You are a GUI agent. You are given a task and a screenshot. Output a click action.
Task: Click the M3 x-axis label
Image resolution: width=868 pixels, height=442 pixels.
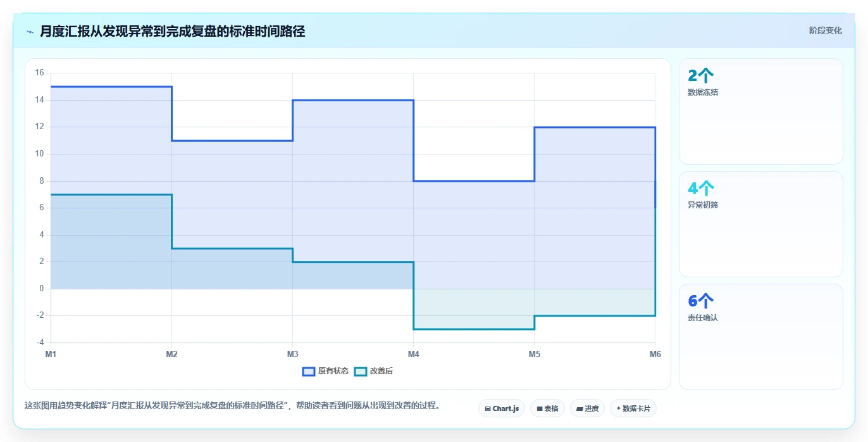tap(292, 354)
